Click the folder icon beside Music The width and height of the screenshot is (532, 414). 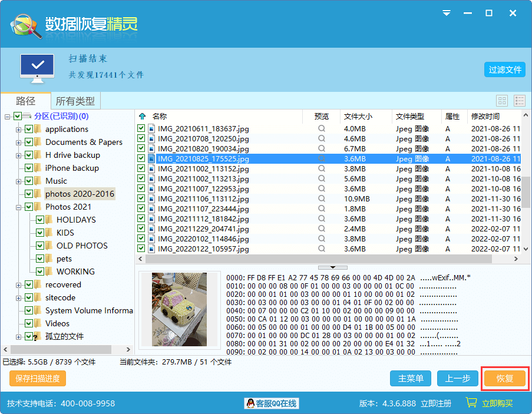tap(38, 181)
